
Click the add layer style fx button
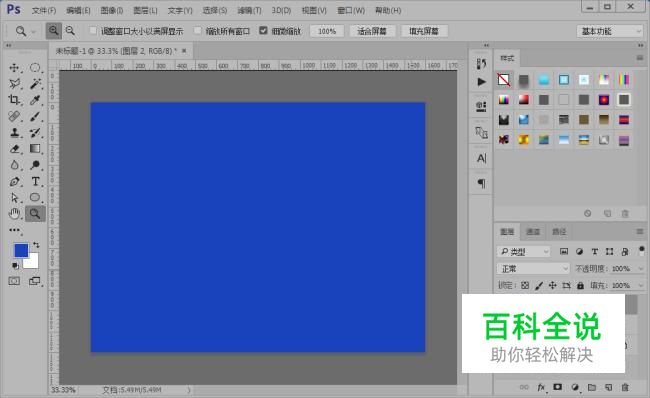click(x=541, y=387)
